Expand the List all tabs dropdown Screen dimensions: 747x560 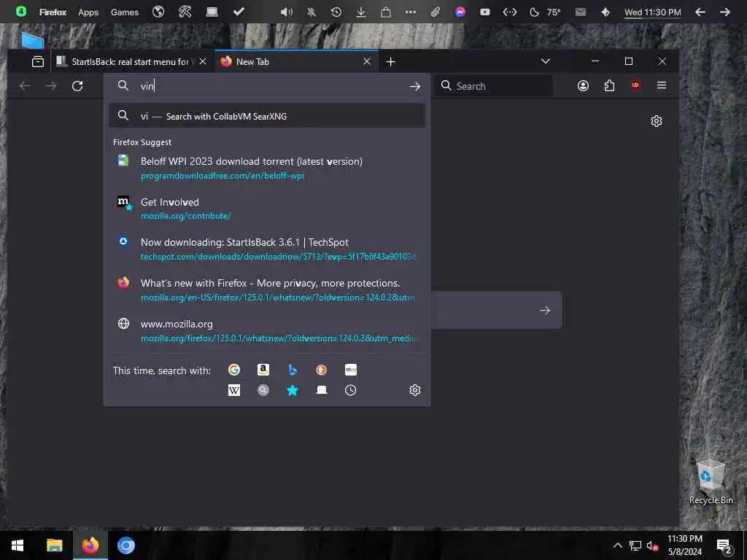coord(546,61)
